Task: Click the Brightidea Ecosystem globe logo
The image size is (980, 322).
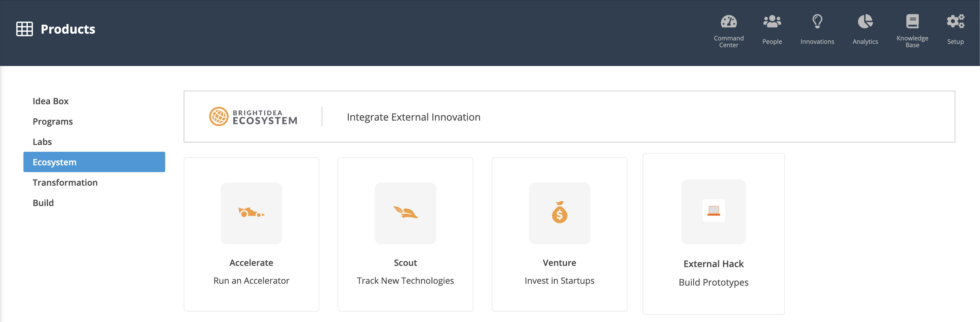Action: [x=219, y=117]
